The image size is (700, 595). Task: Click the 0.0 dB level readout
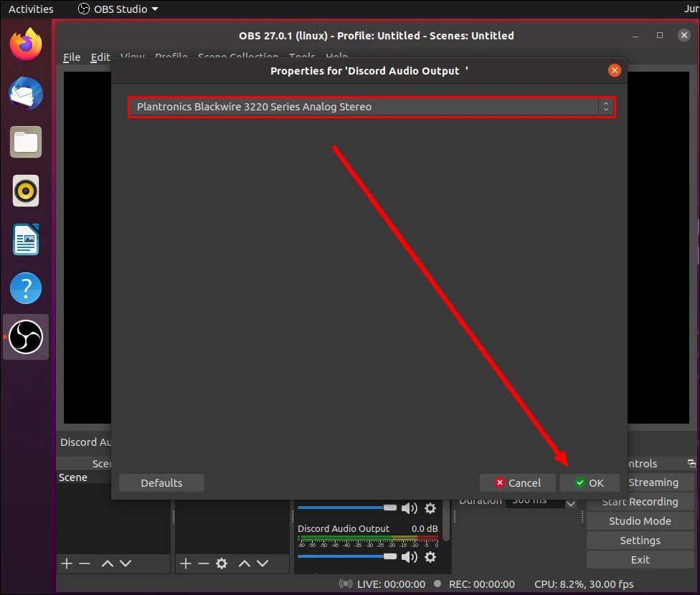click(425, 528)
